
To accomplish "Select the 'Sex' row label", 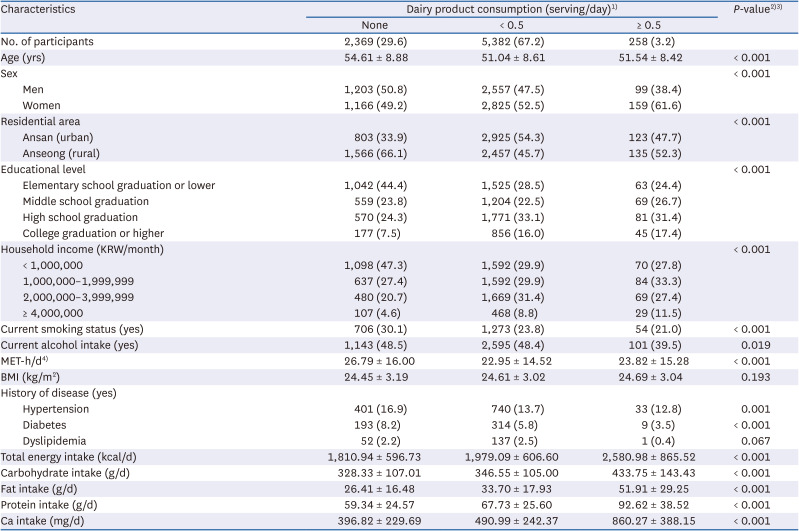I will pyautogui.click(x=9, y=73).
